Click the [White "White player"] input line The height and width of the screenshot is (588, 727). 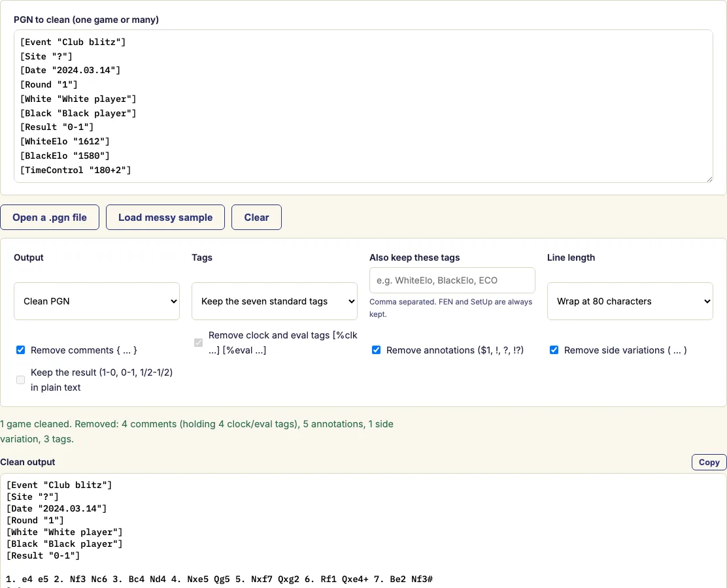pos(78,99)
